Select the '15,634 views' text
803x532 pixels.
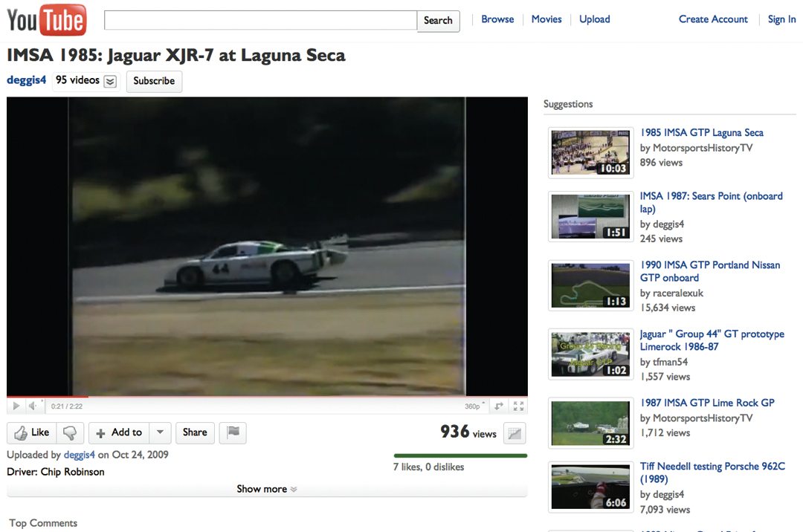coord(668,308)
